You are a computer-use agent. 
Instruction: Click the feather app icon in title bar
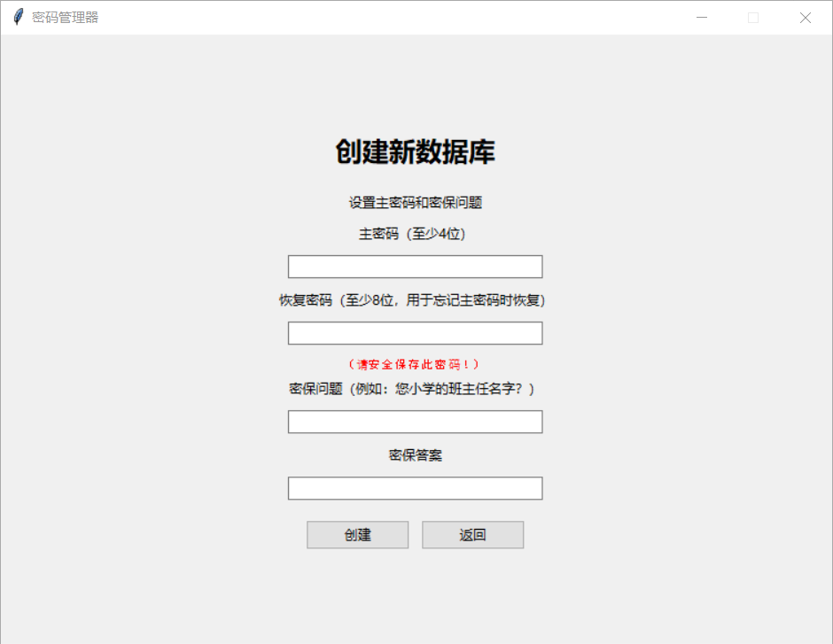coord(18,18)
